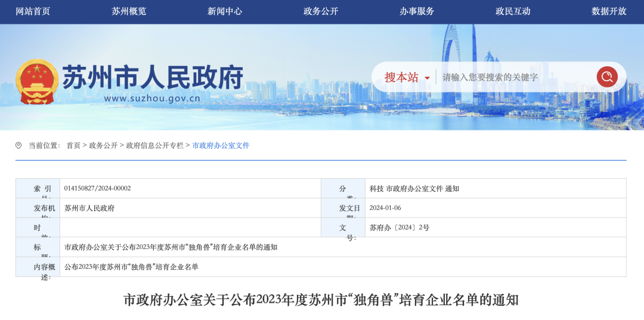Image resolution: width=644 pixels, height=320 pixels.
Task: Select 新闻中心 from the top menu
Action: (x=225, y=11)
